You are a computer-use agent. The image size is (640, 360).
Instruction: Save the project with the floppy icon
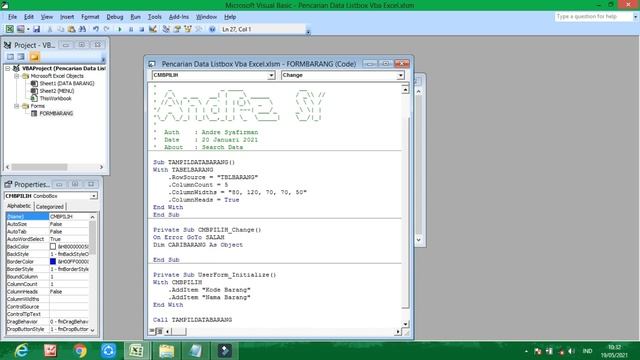point(36,29)
